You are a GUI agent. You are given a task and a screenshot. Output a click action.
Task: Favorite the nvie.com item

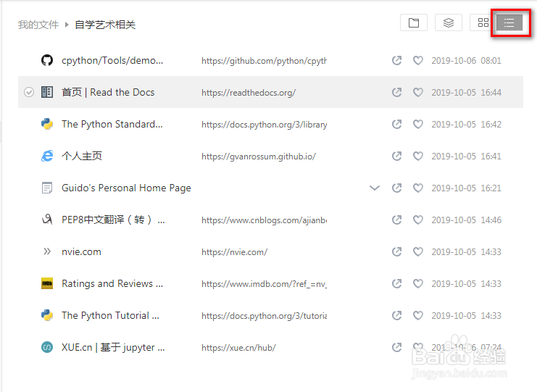pyautogui.click(x=418, y=251)
